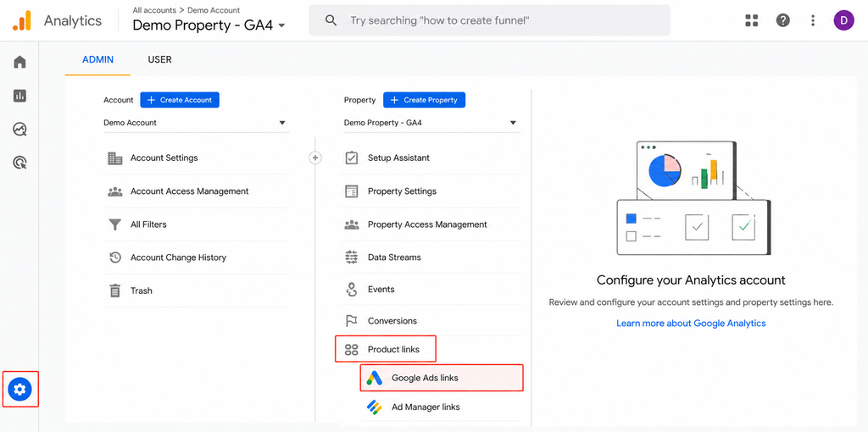The width and height of the screenshot is (868, 432).
Task: Click the search input field
Action: coord(489,21)
